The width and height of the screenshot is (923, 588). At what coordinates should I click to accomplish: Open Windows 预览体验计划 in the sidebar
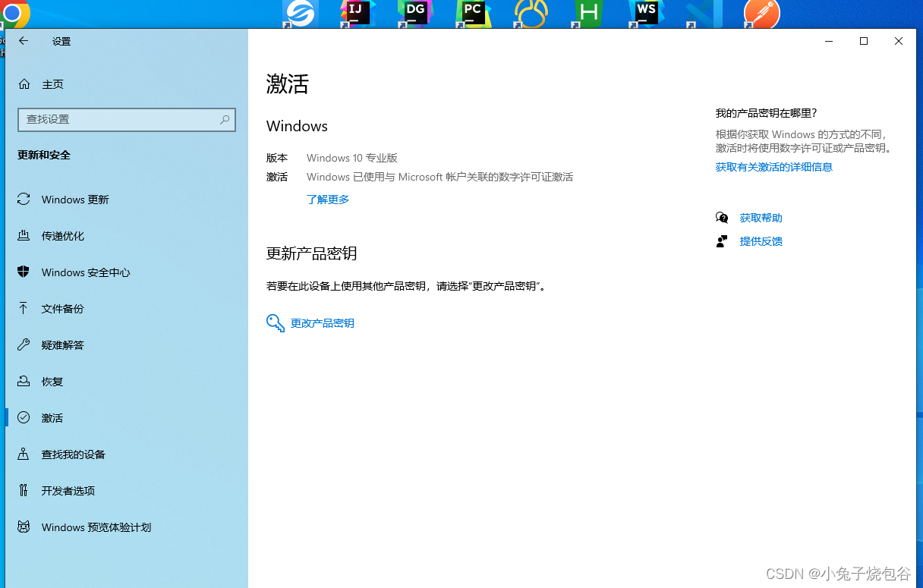click(x=126, y=527)
